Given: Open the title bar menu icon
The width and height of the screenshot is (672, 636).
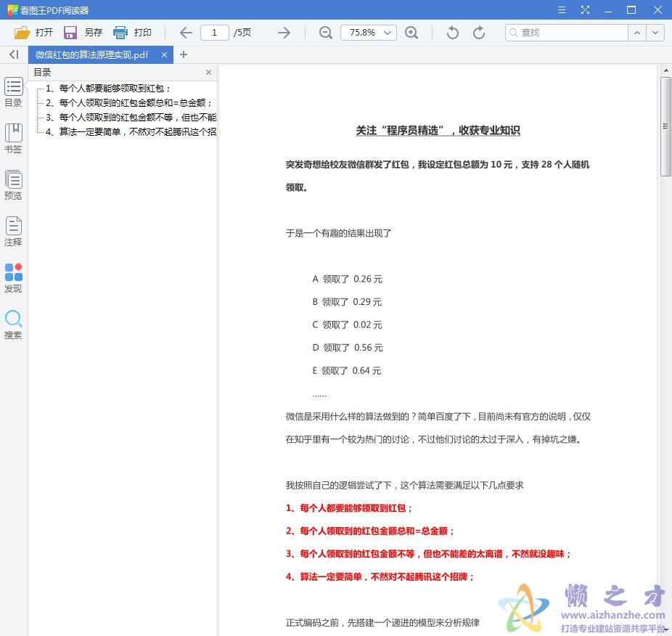Looking at the screenshot, I should coord(562,10).
